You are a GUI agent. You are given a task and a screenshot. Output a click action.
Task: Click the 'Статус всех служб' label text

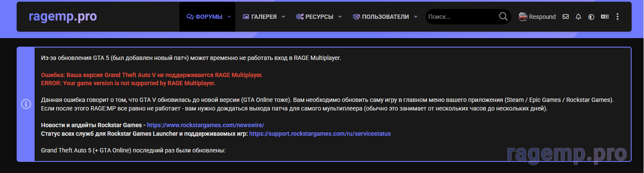click(x=144, y=134)
